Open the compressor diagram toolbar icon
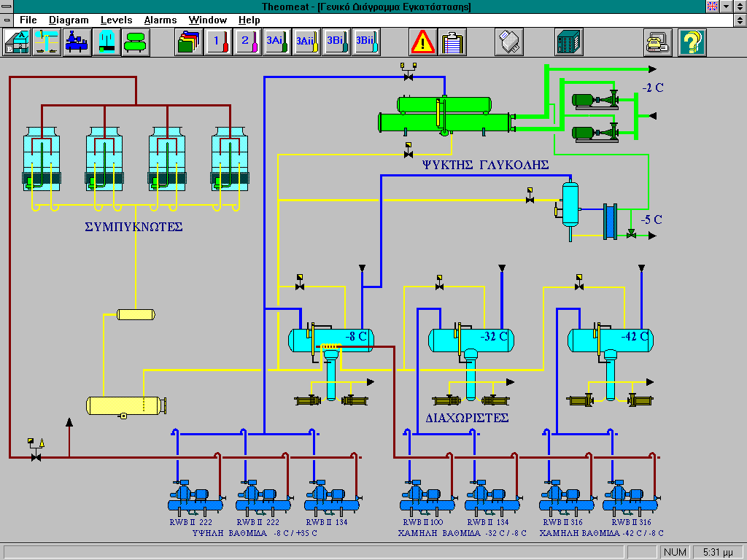 tap(77, 42)
